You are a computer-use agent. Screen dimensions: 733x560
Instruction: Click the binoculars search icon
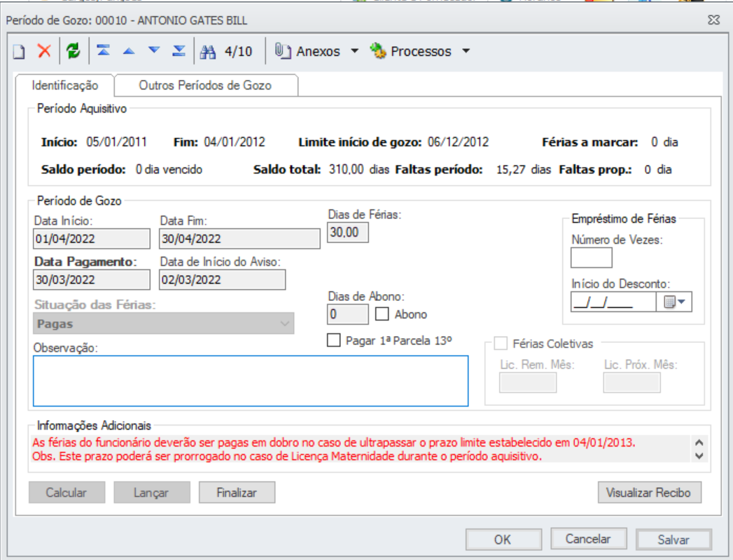pyautogui.click(x=207, y=51)
